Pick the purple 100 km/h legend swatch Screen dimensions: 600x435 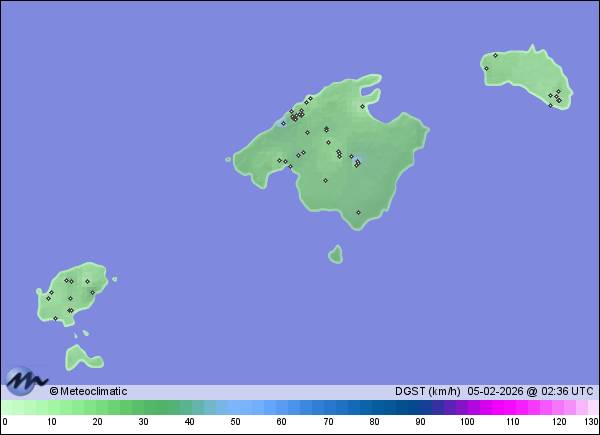[x=467, y=407]
